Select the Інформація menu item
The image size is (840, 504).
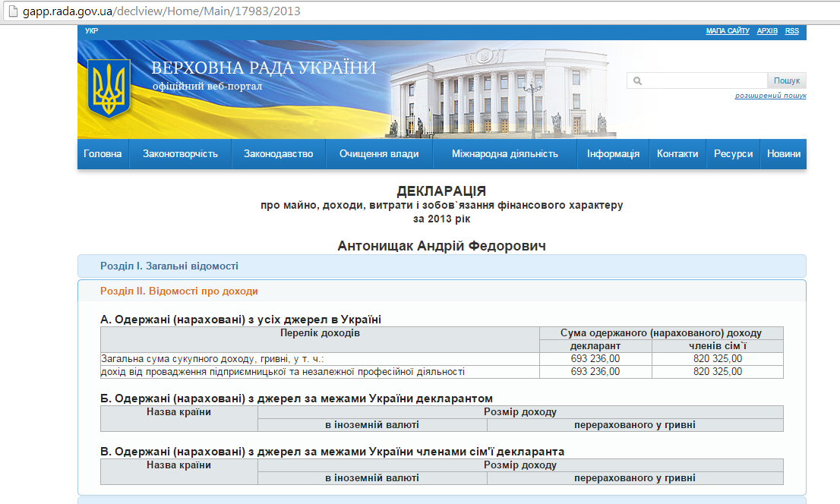point(613,154)
